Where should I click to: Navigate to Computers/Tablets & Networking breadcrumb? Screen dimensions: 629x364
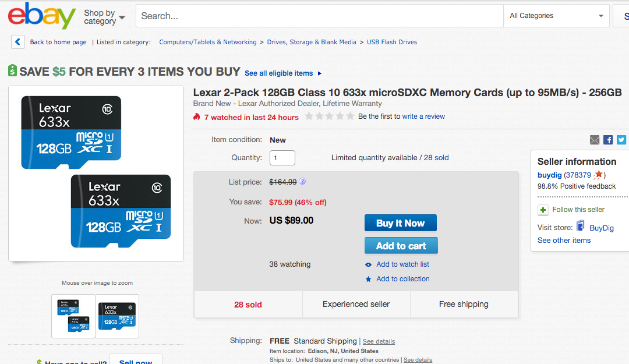coord(208,42)
